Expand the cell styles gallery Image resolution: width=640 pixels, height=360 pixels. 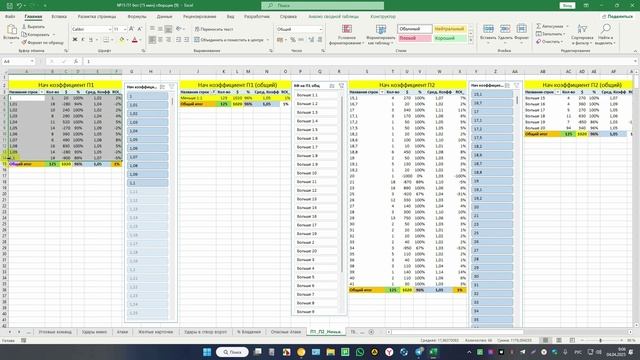pos(471,40)
